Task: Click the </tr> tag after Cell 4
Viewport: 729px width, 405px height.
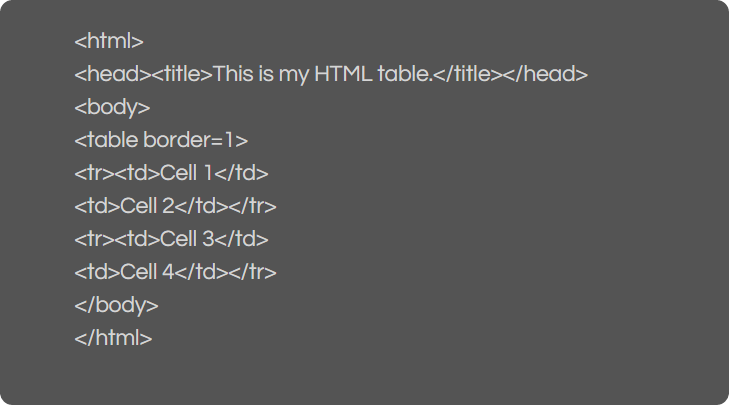Action: pyautogui.click(x=252, y=272)
